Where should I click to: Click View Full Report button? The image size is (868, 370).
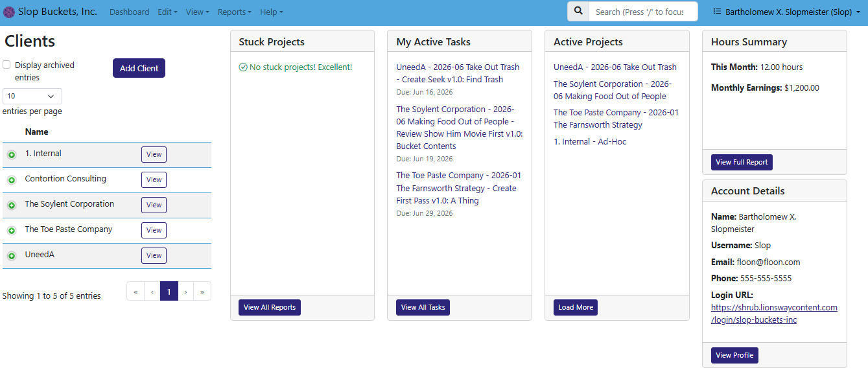pos(742,162)
